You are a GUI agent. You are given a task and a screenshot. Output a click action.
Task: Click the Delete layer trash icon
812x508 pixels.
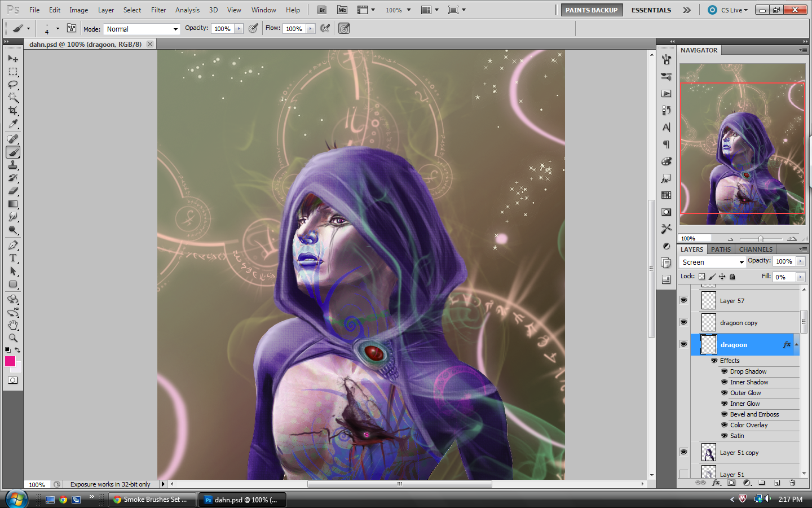792,483
